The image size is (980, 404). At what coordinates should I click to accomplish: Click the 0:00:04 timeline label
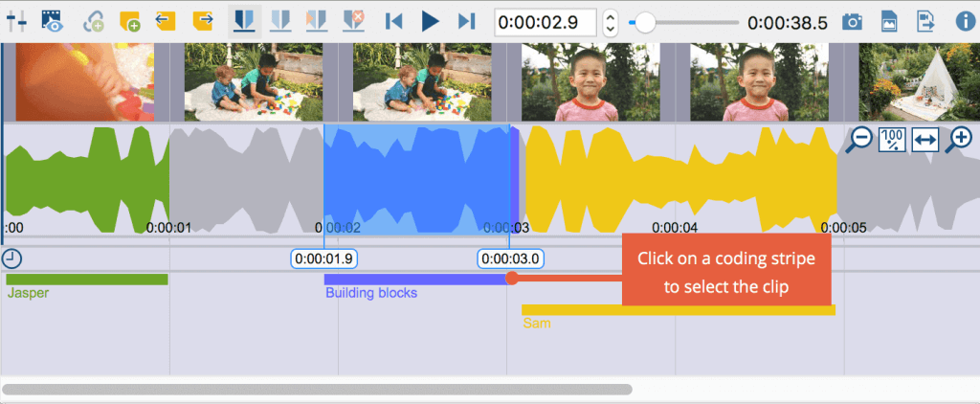pos(675,228)
